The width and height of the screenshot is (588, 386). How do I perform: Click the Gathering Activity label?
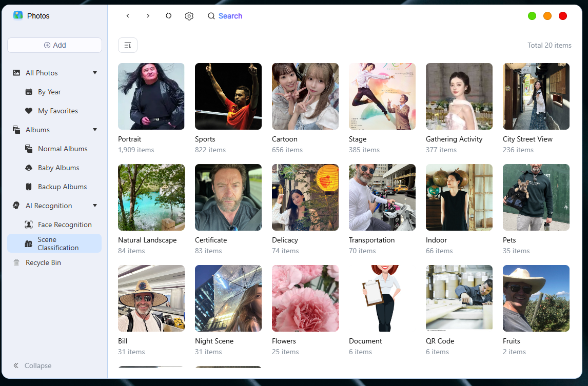454,139
